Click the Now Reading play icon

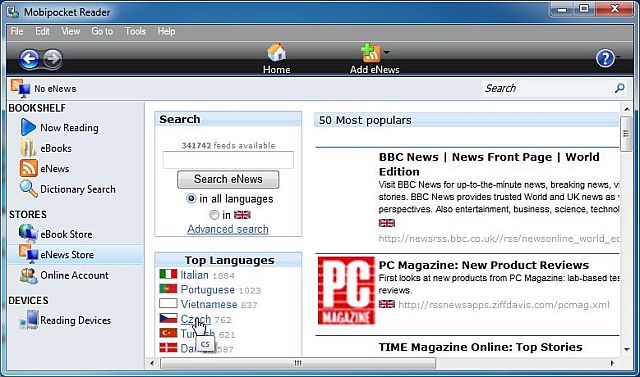tap(28, 127)
